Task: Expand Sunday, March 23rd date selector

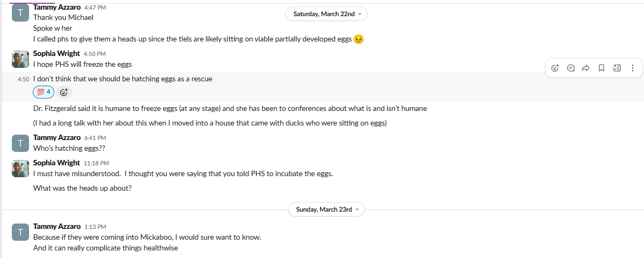Action: click(x=326, y=210)
